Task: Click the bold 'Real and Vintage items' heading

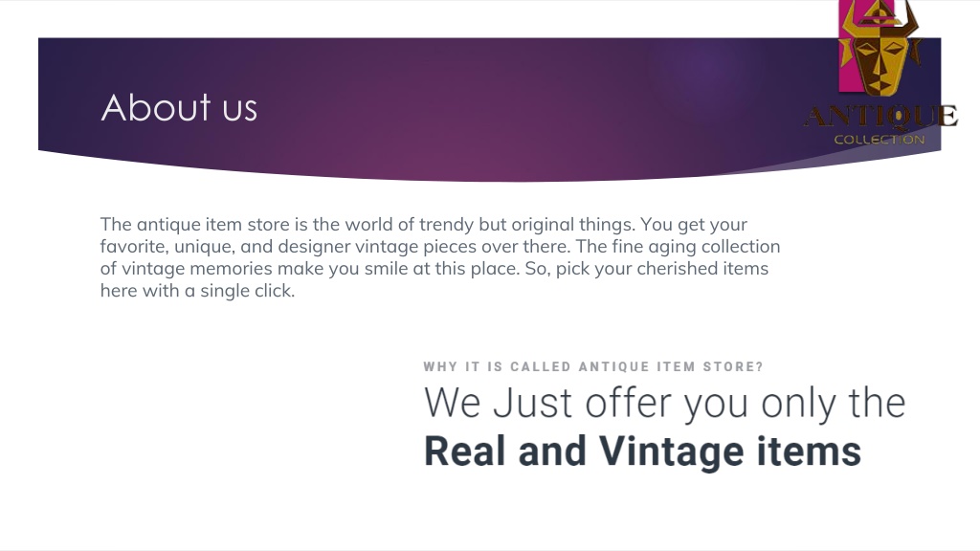Action: point(642,452)
